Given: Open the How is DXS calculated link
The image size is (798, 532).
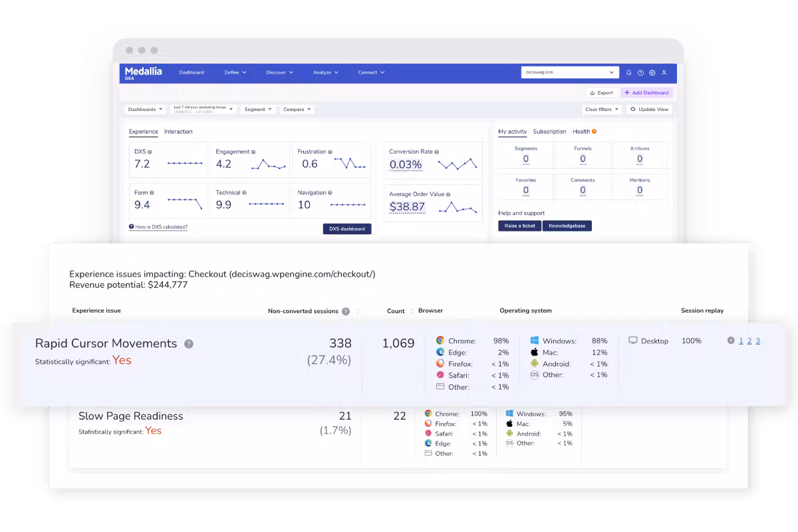Looking at the screenshot, I should [x=160, y=227].
